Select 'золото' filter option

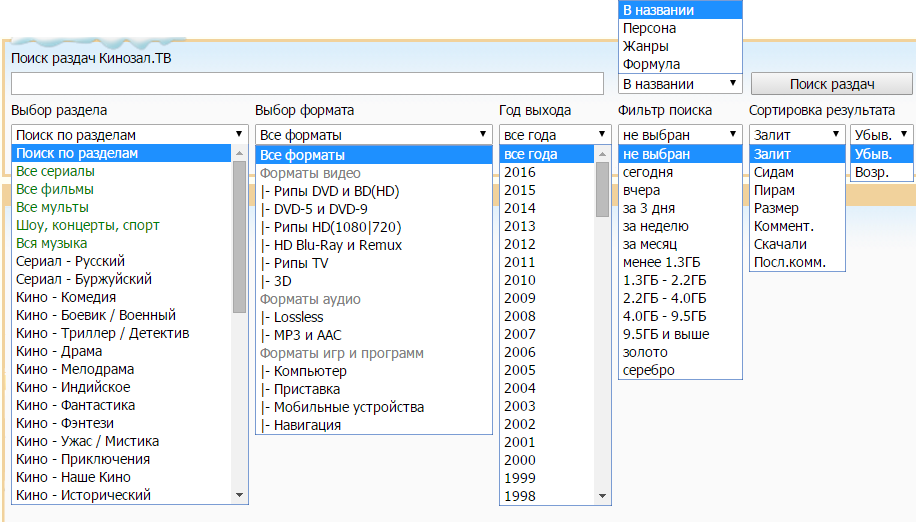pos(645,352)
